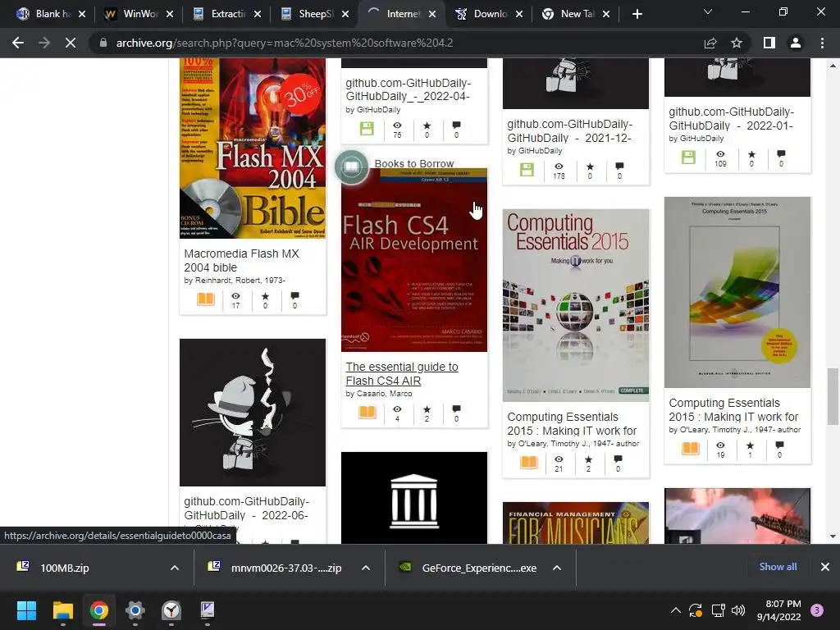This screenshot has height=630, width=840.
Task: Close the downloads bar
Action: coord(825,567)
